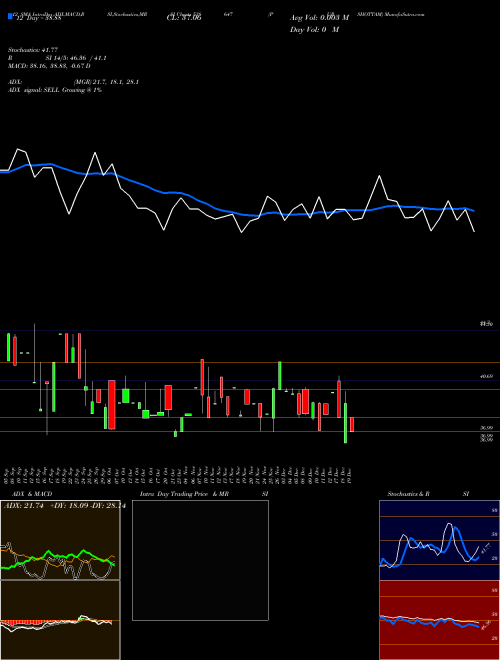Open the red RSI chart panel
This screenshot has height=660, width=500.
coord(439,620)
